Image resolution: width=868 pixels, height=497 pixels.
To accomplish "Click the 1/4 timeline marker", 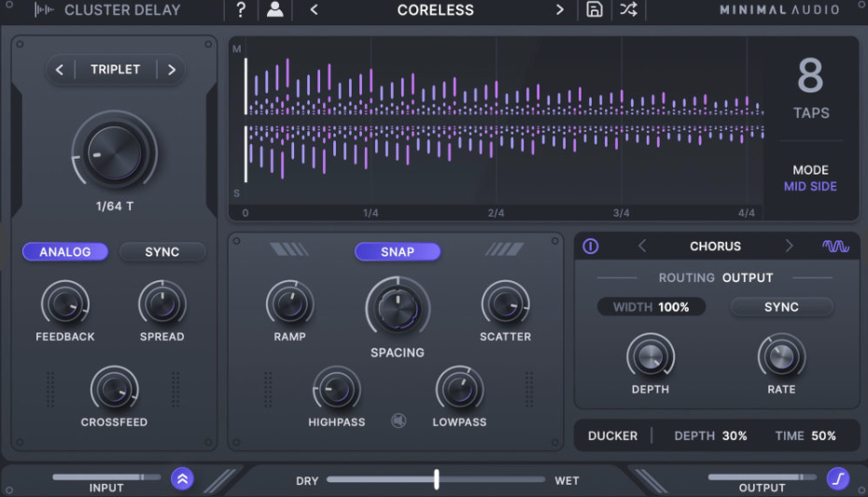I will (x=371, y=213).
